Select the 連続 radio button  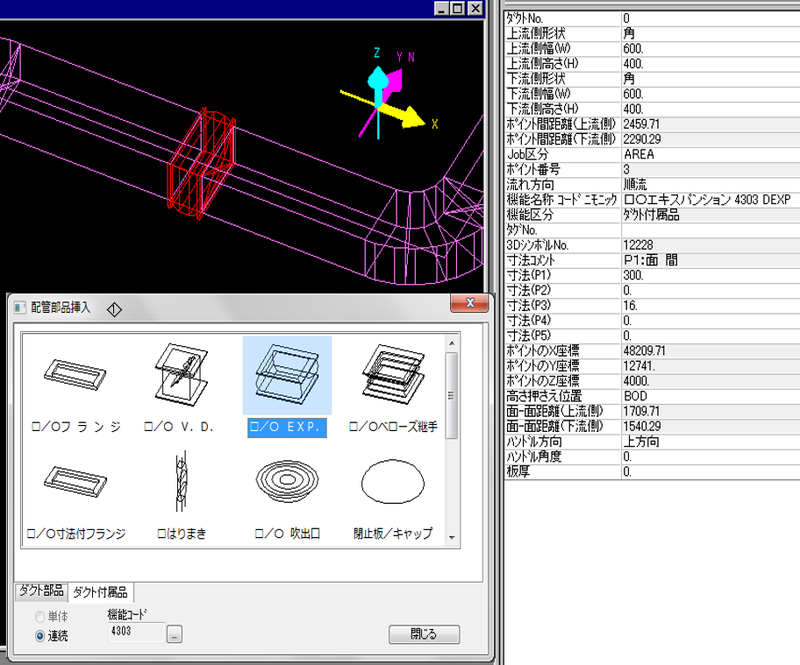[40, 634]
